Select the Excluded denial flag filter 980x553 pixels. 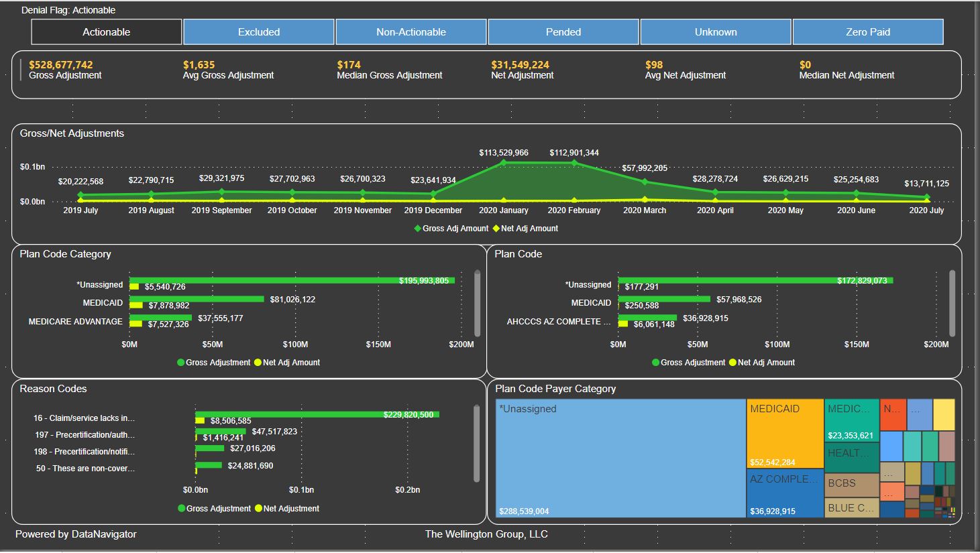(x=258, y=32)
